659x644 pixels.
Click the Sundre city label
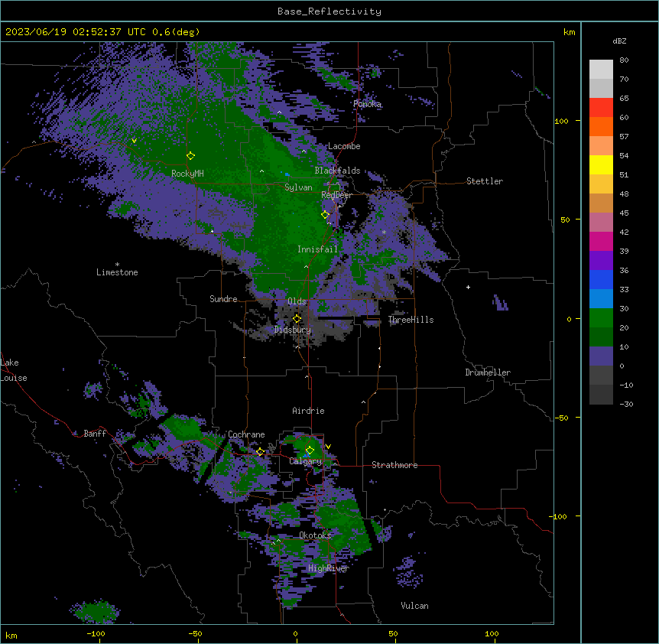(223, 299)
